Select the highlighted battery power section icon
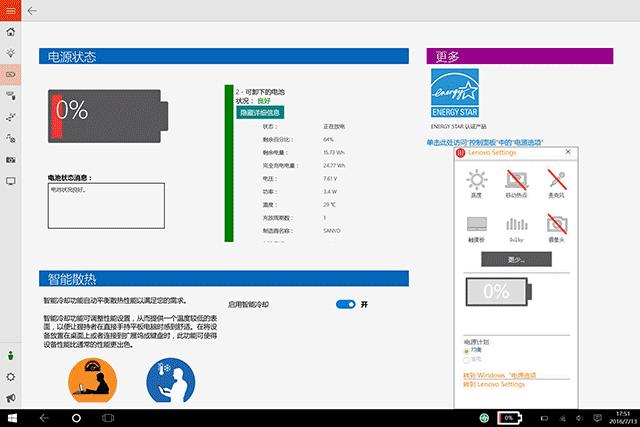 click(x=11, y=74)
